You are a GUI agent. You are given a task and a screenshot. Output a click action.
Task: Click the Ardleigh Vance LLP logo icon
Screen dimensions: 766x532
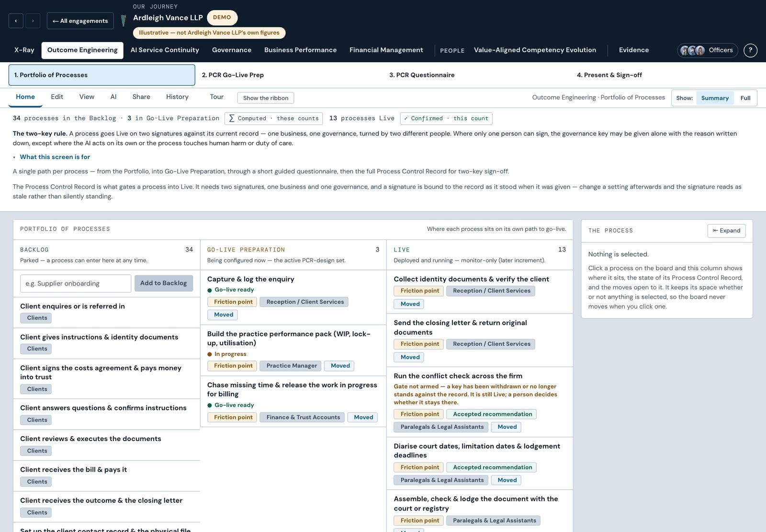(x=123, y=20)
